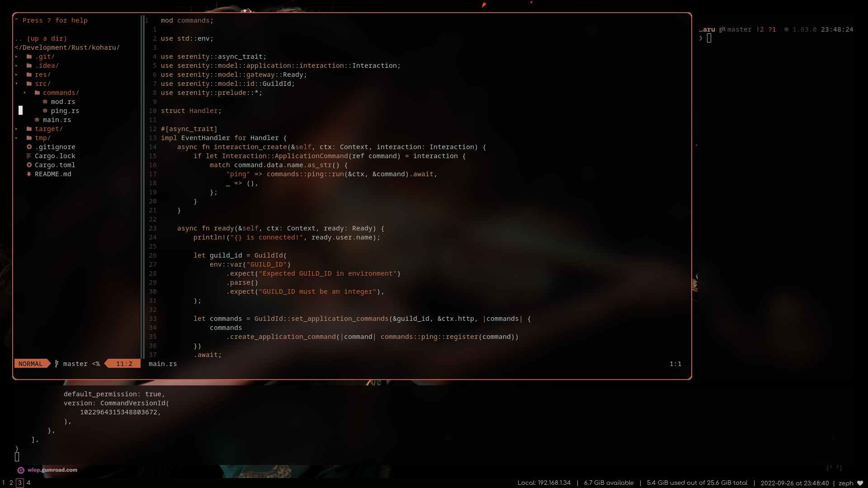Click the gear icon beside Cargo.toml

[29, 165]
